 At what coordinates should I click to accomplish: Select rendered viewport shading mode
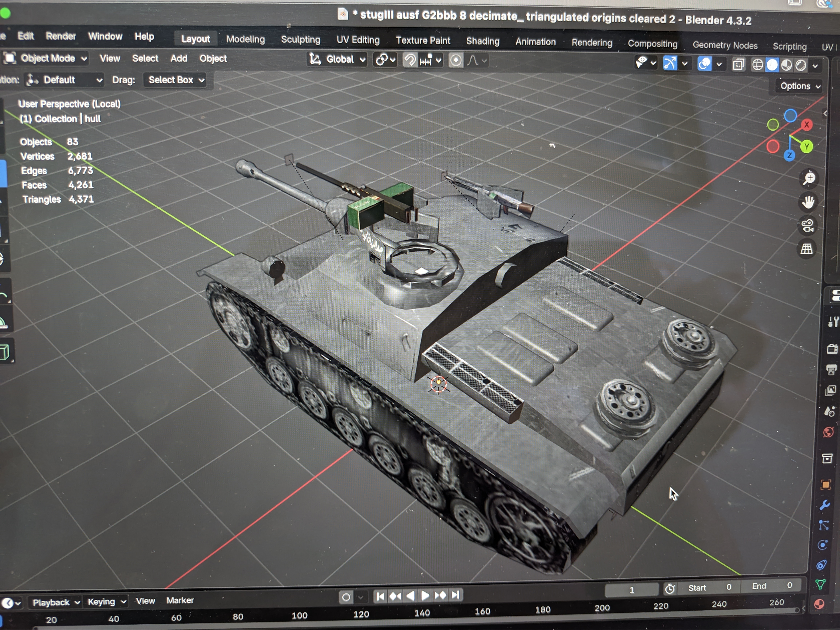(x=801, y=65)
